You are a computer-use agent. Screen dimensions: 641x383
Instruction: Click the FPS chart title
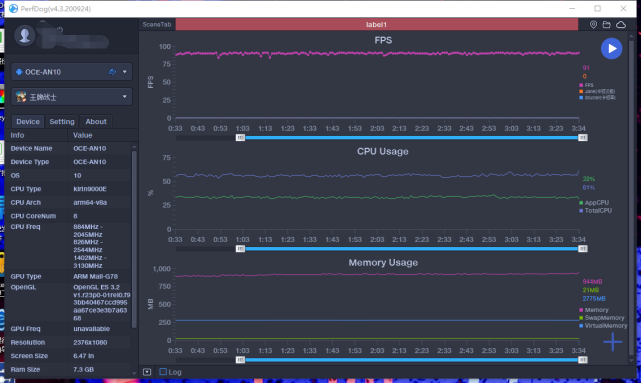pyautogui.click(x=383, y=40)
